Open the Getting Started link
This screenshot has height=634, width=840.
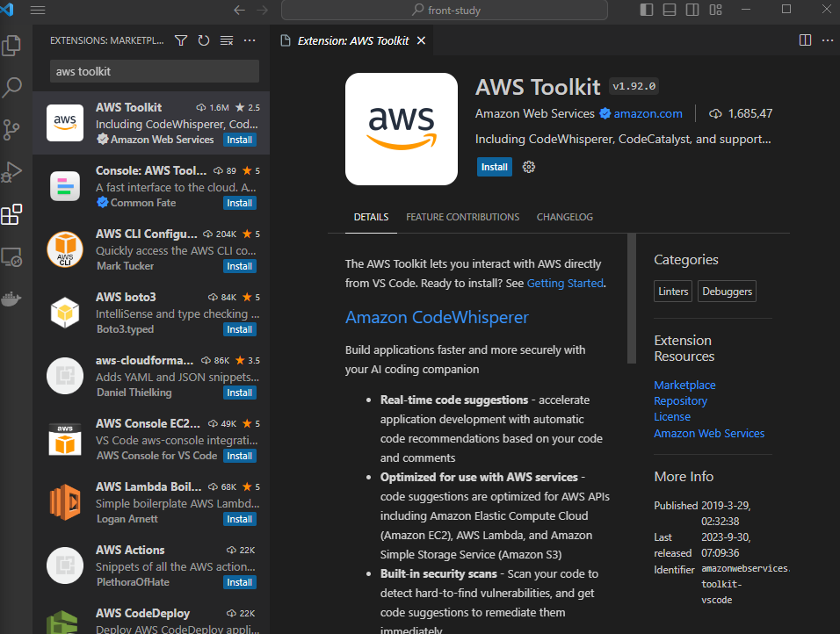click(x=565, y=284)
